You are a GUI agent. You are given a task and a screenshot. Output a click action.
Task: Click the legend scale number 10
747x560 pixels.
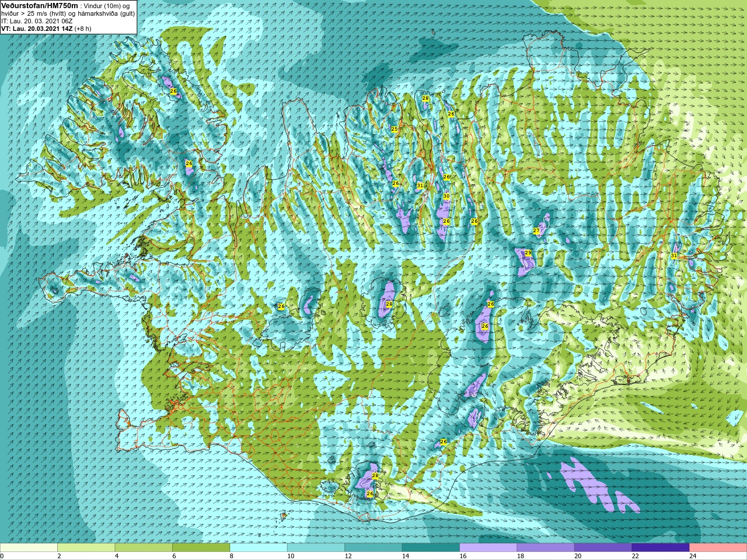point(291,556)
